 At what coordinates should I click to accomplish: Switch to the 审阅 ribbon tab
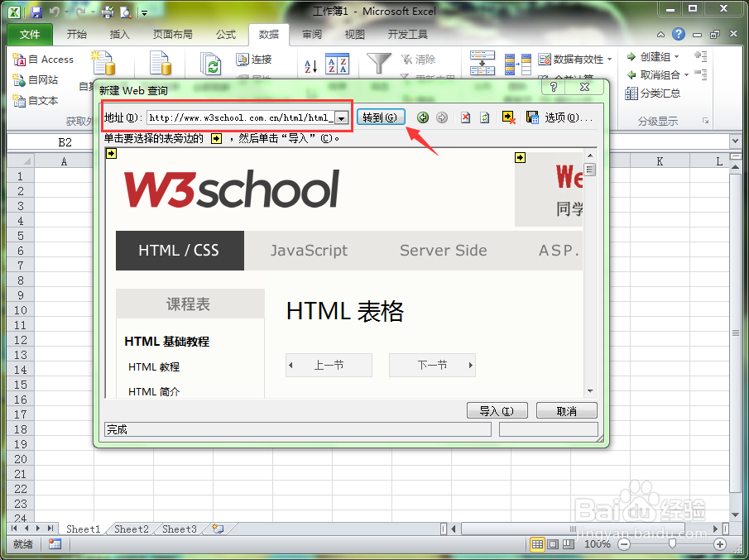[x=312, y=35]
